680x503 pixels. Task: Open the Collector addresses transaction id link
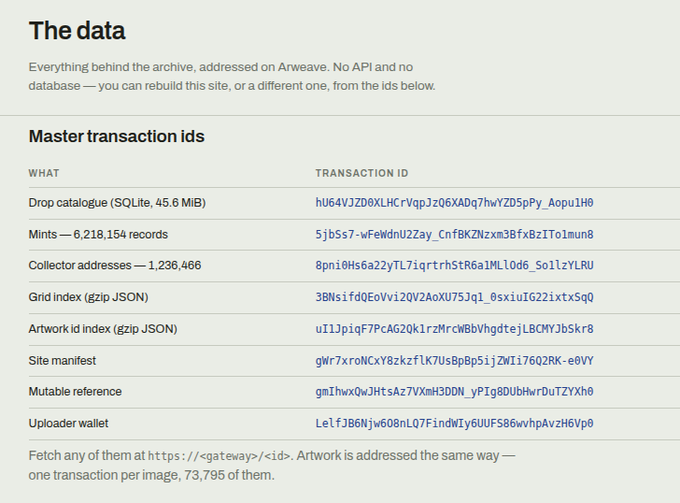click(x=454, y=265)
